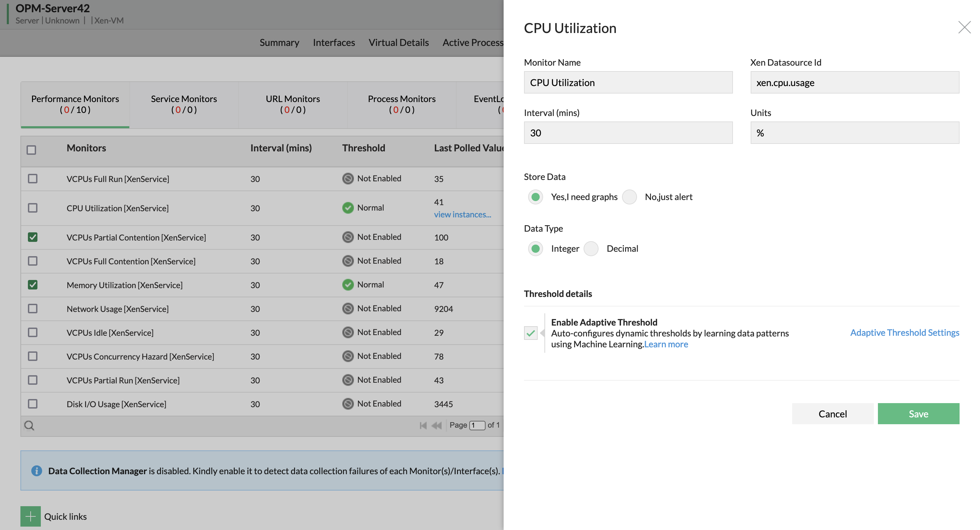Choose No, just alert radio option
980x530 pixels.
pyautogui.click(x=630, y=197)
